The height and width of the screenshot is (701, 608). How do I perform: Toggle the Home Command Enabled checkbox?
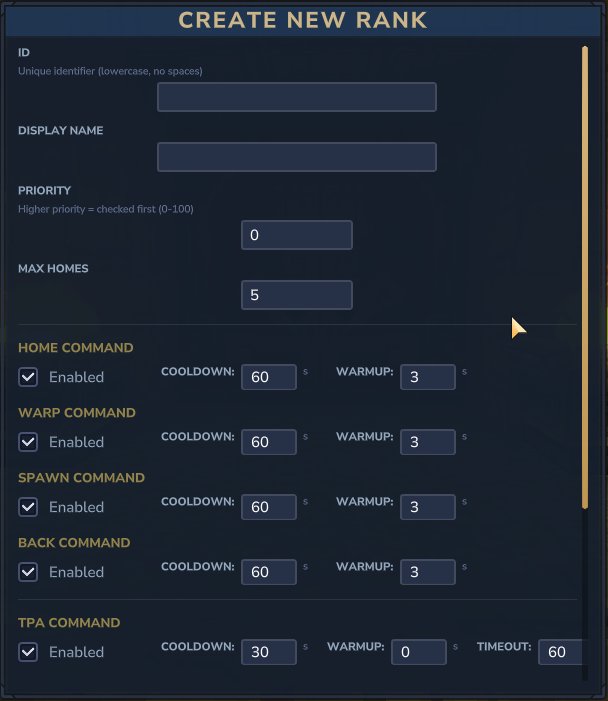point(28,377)
